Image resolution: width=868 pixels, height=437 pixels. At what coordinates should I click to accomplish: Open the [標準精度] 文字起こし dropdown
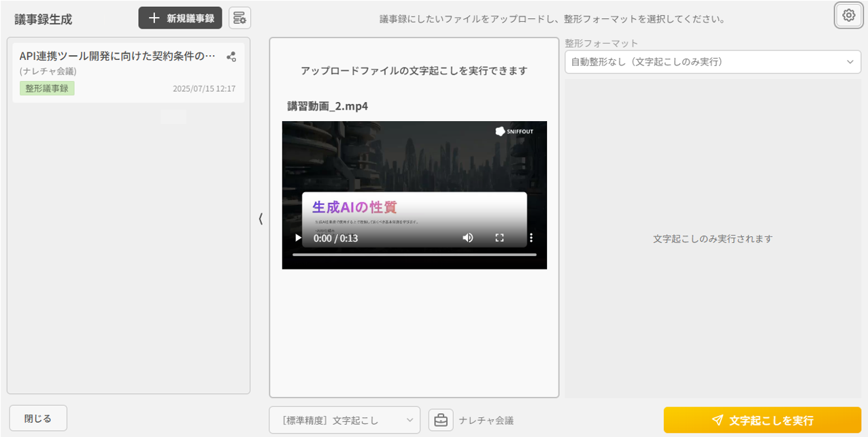pyautogui.click(x=344, y=420)
